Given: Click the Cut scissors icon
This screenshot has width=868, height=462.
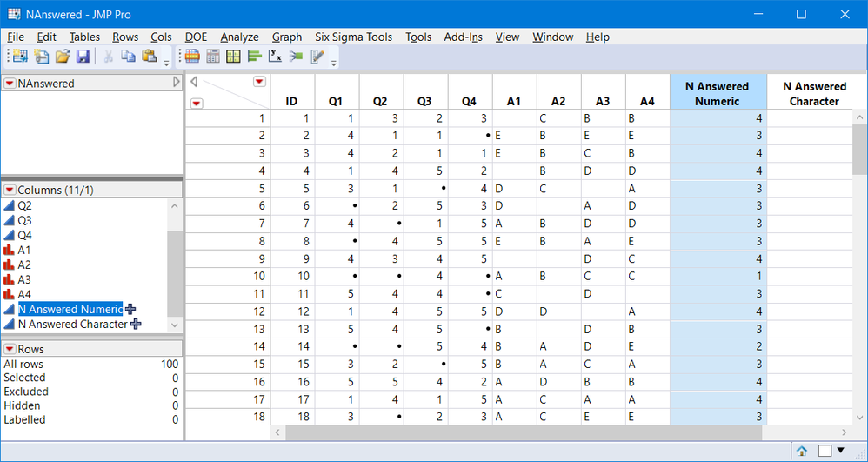Looking at the screenshot, I should coord(109,56).
